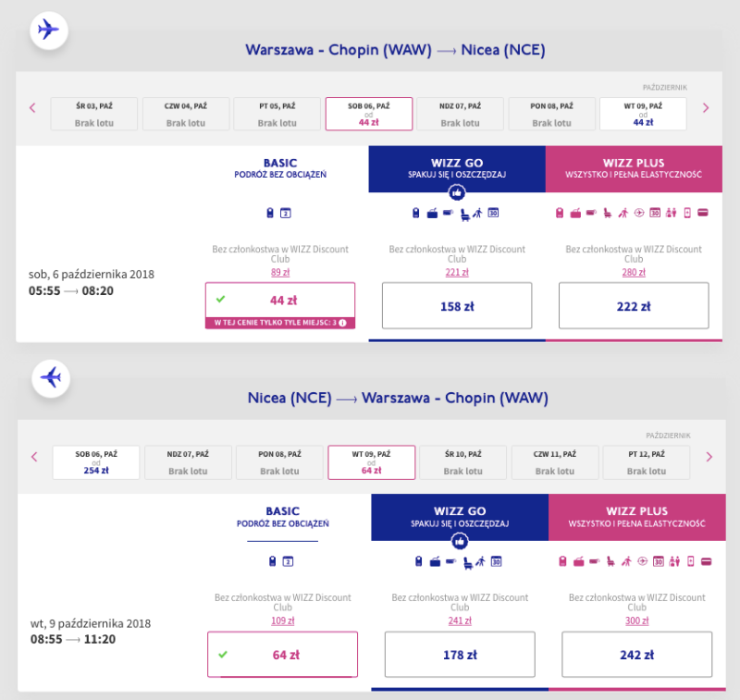This screenshot has width=740, height=700.
Task: Choose return date PT 12, PAŹ
Action: coord(647,462)
